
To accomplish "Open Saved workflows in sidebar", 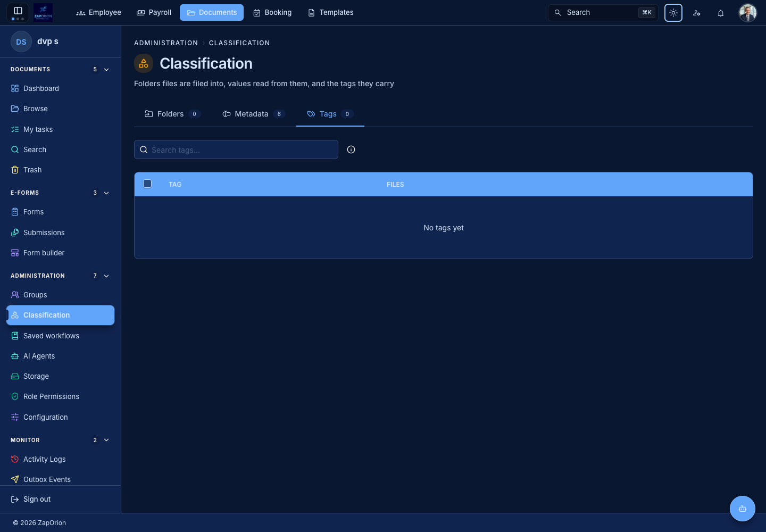I will pyautogui.click(x=60, y=336).
